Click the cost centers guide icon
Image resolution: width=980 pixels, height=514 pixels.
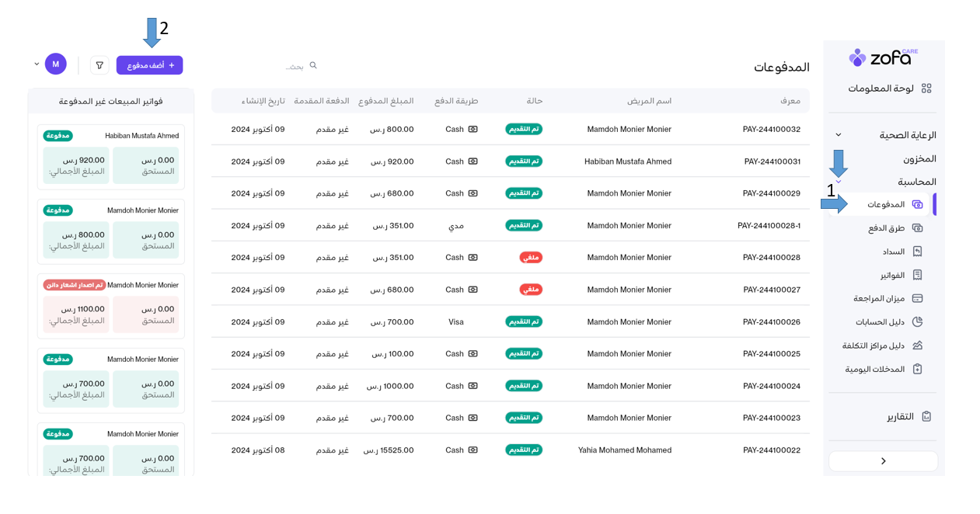tap(917, 346)
